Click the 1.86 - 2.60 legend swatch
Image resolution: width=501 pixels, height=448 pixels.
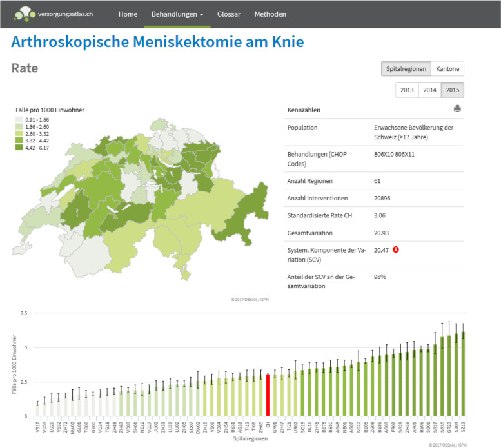pyautogui.click(x=19, y=127)
